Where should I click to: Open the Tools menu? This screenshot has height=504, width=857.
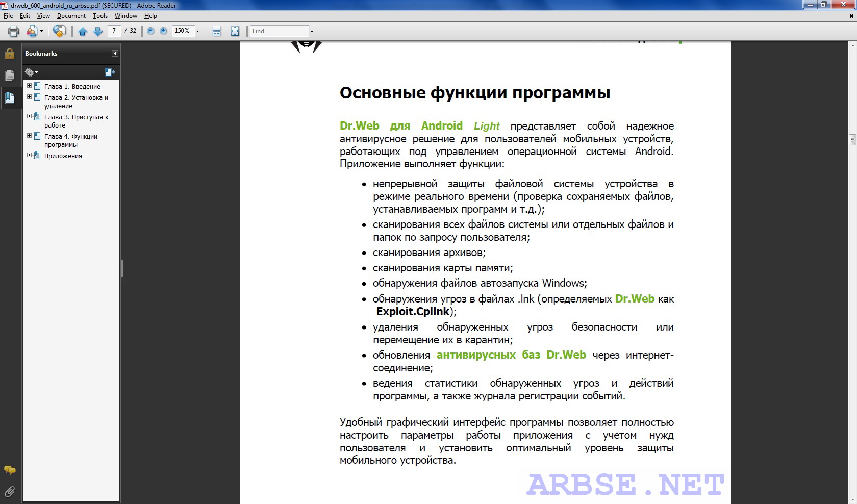(x=100, y=16)
